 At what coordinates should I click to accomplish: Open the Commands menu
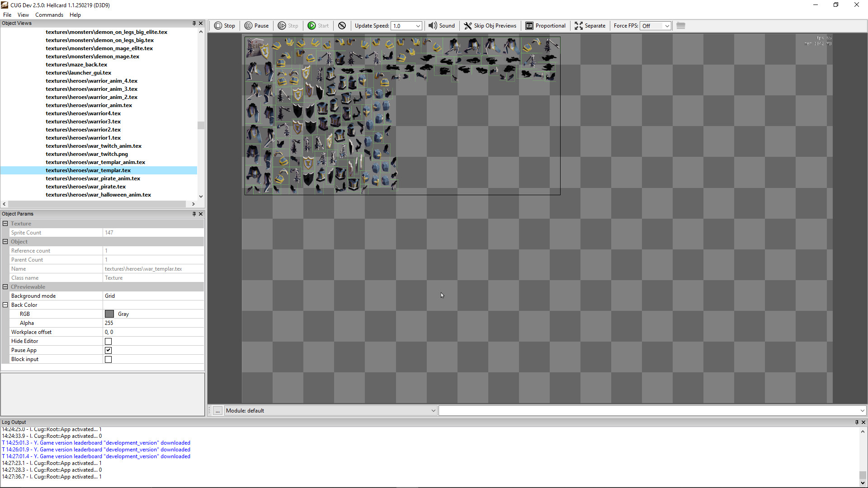click(49, 14)
